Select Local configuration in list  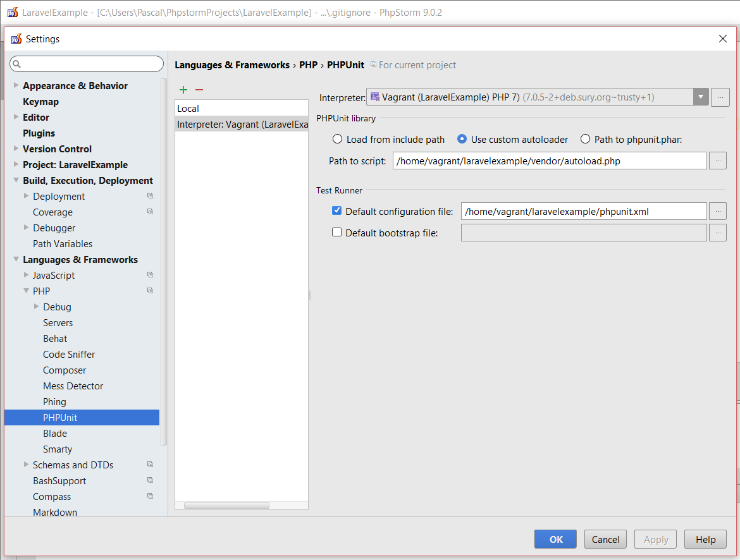pyautogui.click(x=241, y=108)
